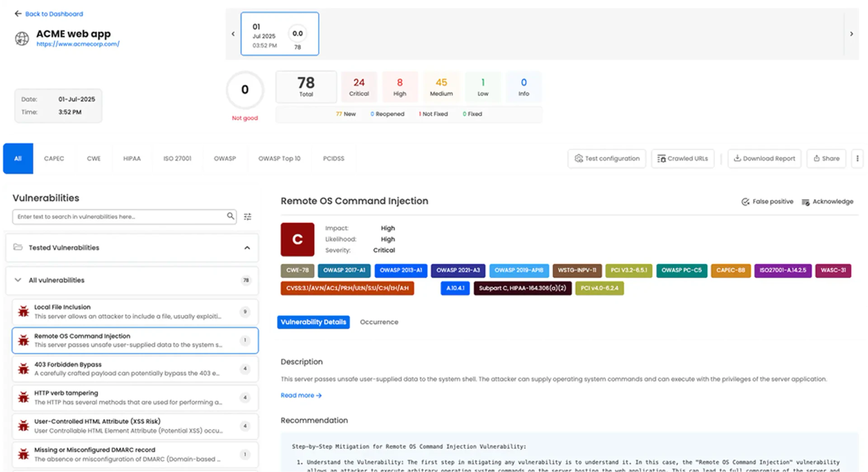The image size is (868, 472).
Task: Collapse the Tested Vulnerabilities section
Action: coord(247,248)
